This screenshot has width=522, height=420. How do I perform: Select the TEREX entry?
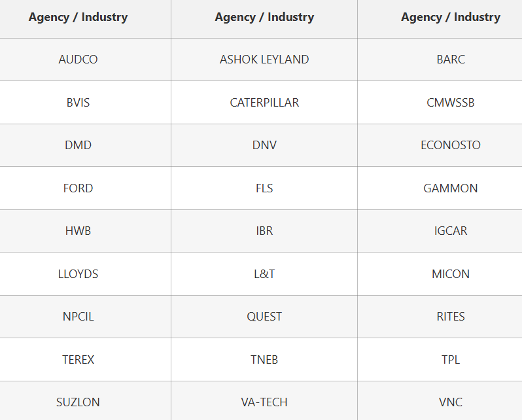tap(78, 360)
